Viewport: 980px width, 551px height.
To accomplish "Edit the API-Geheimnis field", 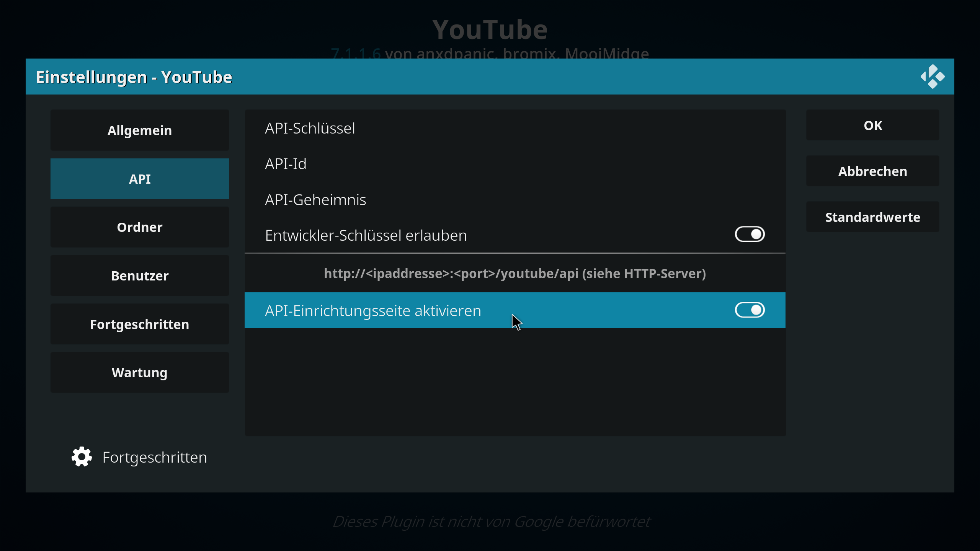I will point(515,200).
